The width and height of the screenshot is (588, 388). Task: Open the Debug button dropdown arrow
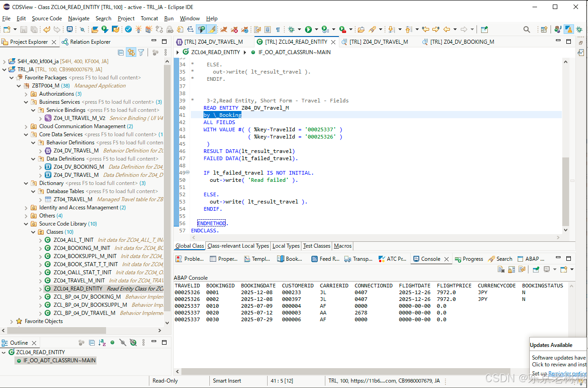[x=299, y=30]
